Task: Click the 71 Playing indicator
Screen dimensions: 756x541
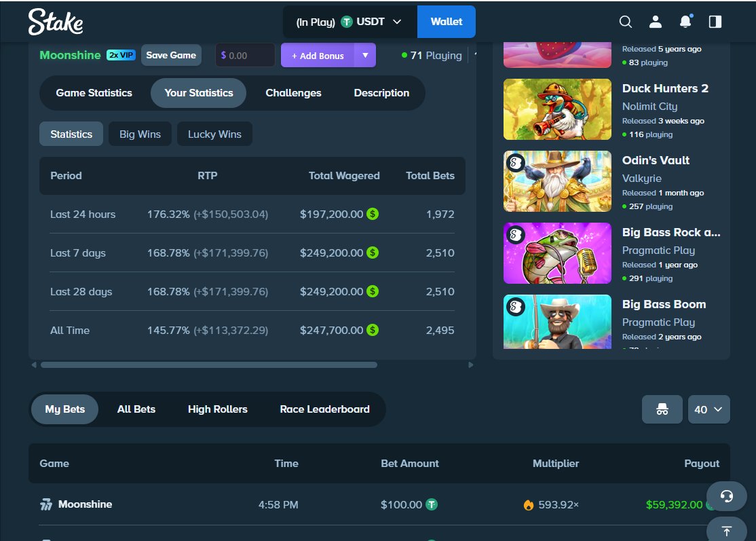Action: 432,56
